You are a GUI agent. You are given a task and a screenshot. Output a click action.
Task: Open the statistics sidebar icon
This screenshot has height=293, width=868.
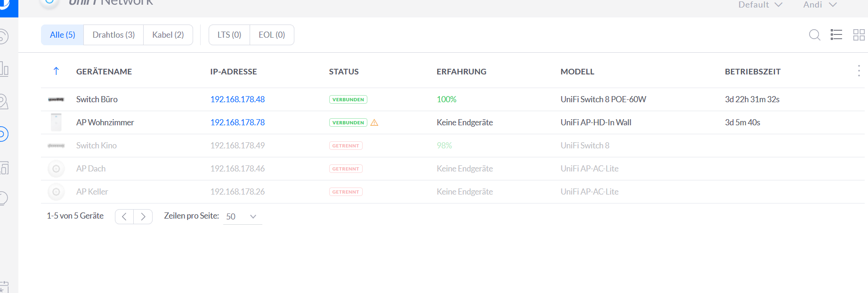tap(4, 69)
